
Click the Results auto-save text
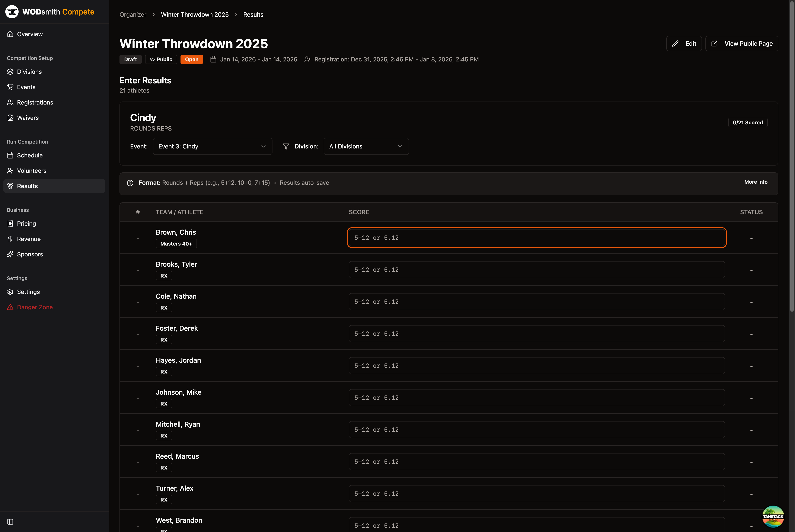304,183
